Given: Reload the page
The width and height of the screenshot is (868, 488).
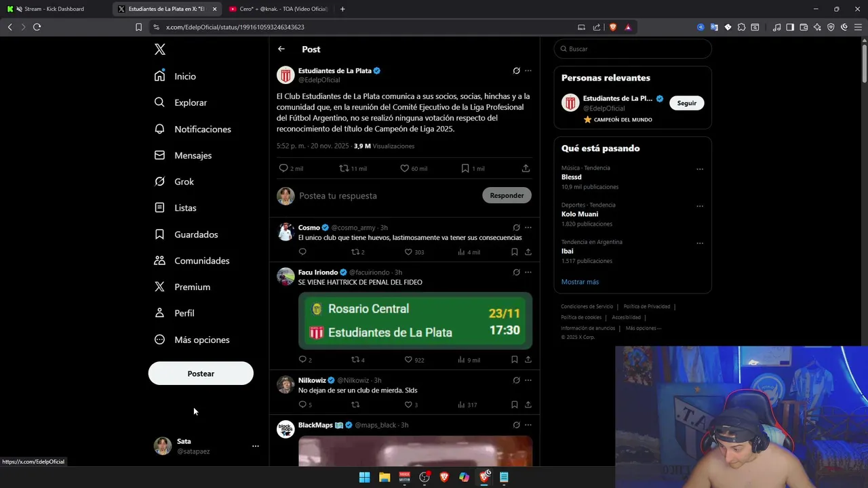Looking at the screenshot, I should [37, 27].
